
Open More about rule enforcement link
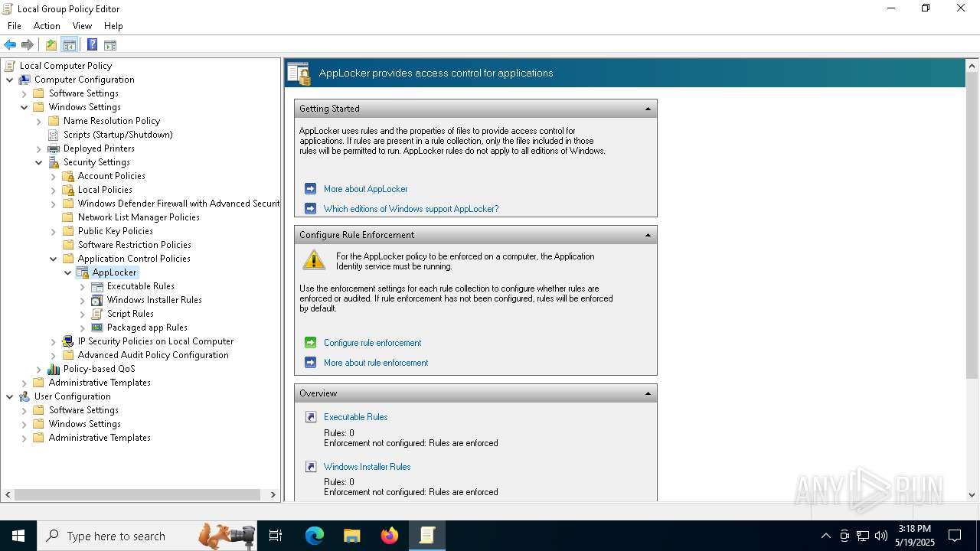(x=376, y=363)
